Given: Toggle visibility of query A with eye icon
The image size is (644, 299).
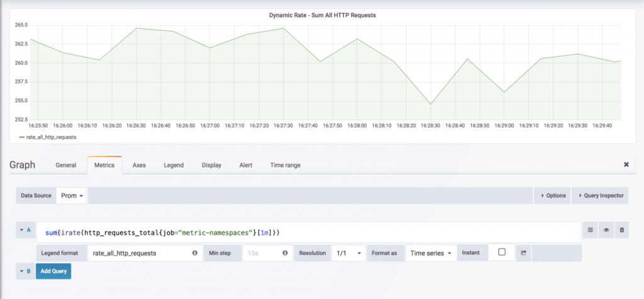Looking at the screenshot, I should tap(606, 230).
